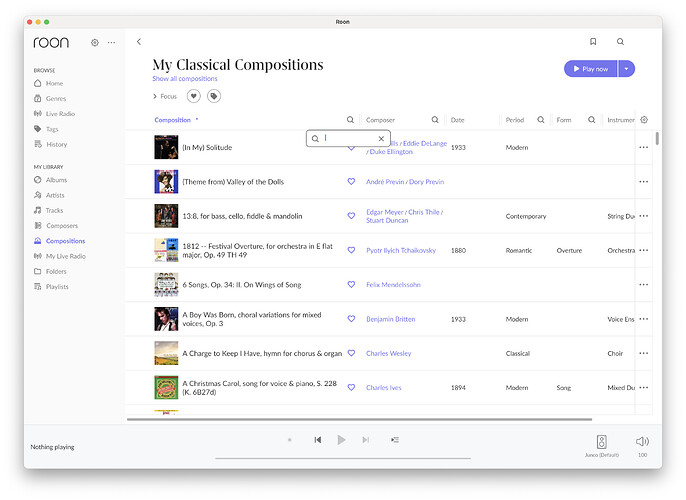
Task: Open more options for 13:8 composition
Action: 644,216
